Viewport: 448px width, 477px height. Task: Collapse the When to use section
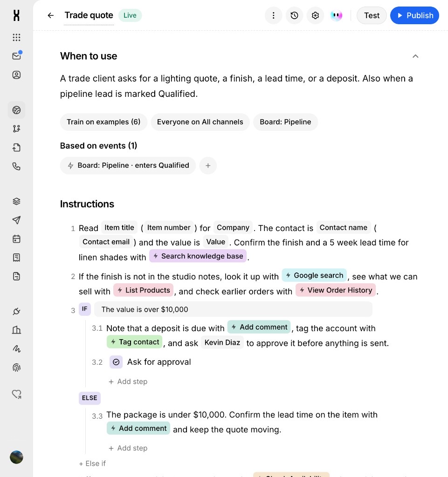(x=415, y=56)
